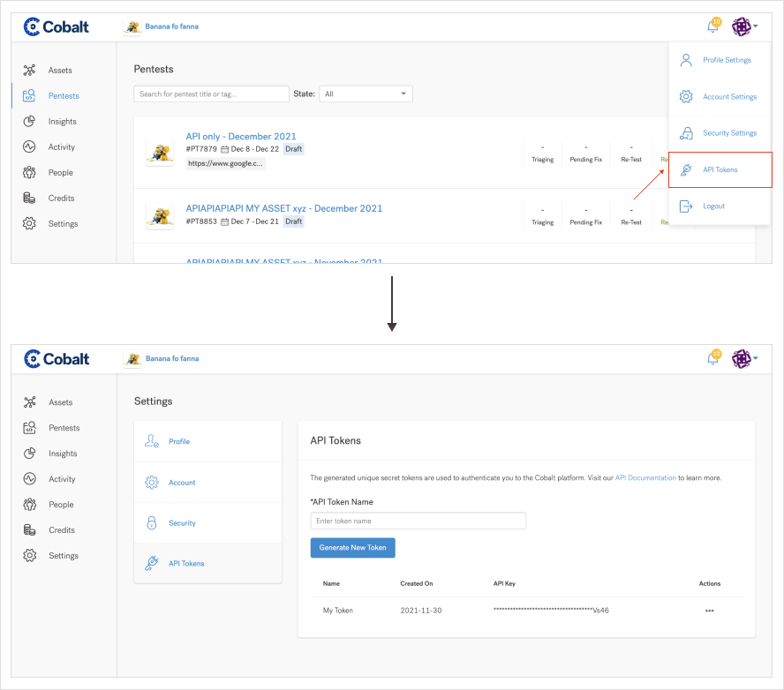Click the Account Settings gear icon in the dropdown menu
This screenshot has height=690, width=784.
pyautogui.click(x=686, y=97)
